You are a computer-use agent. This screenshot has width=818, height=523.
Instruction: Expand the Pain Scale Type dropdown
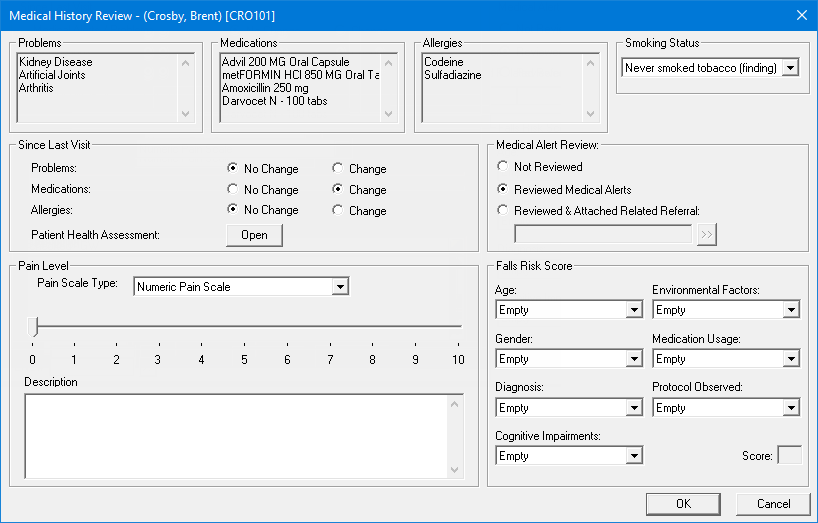point(340,287)
